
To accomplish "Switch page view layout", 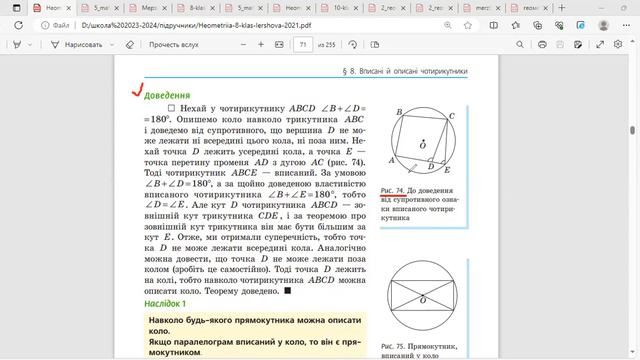I will (x=375, y=44).
